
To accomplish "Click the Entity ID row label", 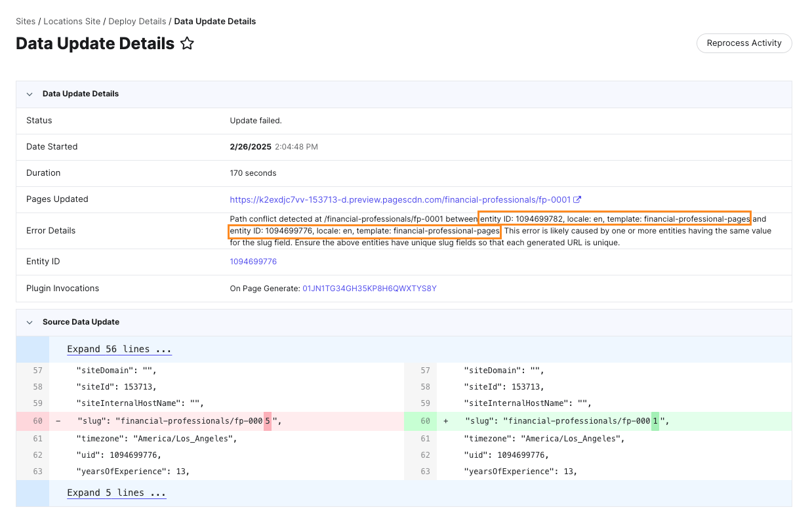I will click(x=43, y=262).
